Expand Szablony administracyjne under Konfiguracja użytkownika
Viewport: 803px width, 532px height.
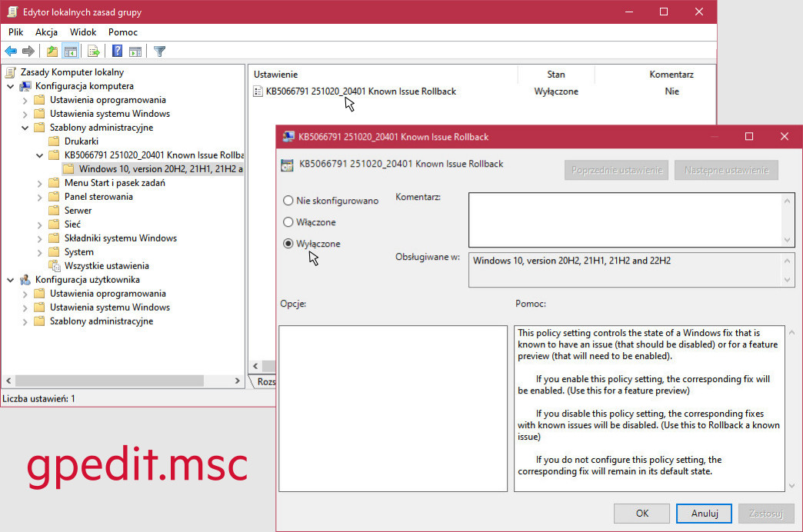click(25, 321)
